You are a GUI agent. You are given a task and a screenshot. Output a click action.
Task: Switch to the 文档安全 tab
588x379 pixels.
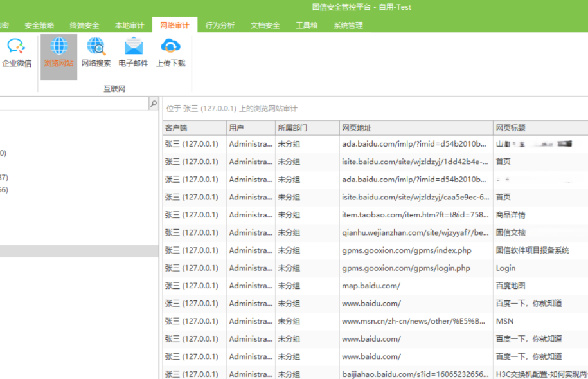[265, 26]
